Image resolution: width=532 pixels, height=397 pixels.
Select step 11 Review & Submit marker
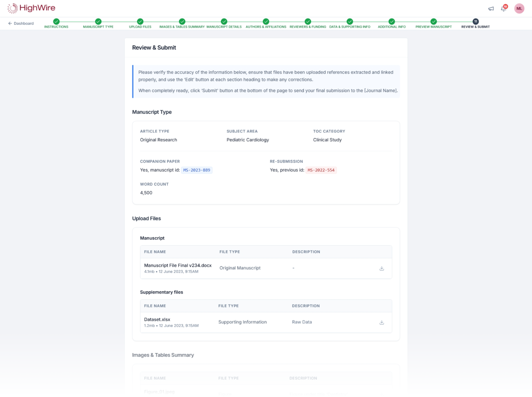click(x=475, y=21)
